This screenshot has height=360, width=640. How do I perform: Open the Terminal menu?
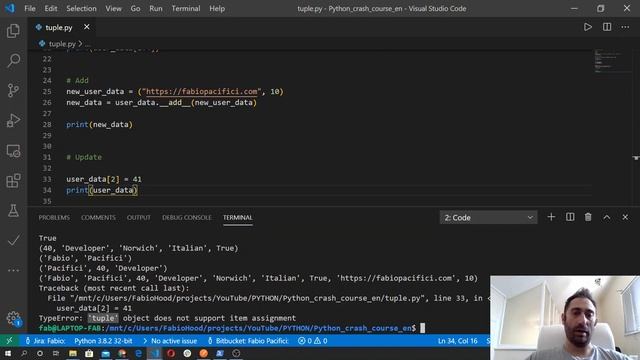point(186,9)
